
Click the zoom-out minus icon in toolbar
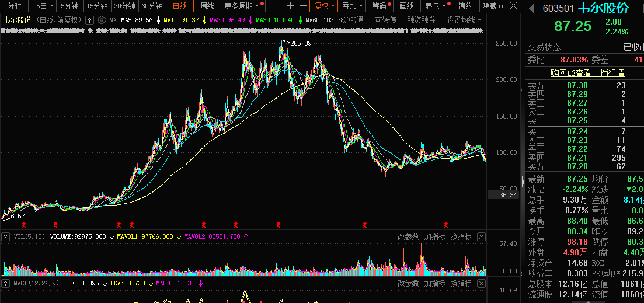[302, 6]
